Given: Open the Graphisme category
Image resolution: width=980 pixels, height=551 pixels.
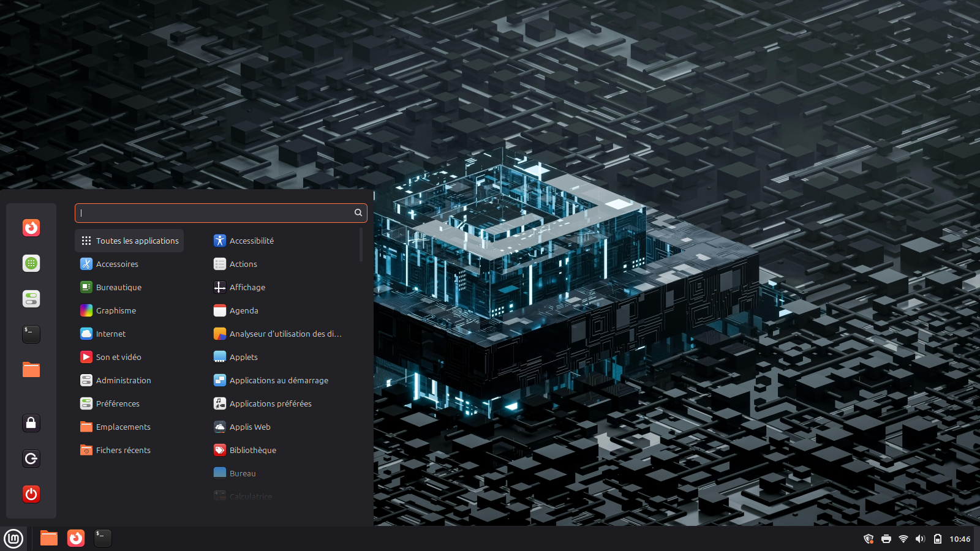Looking at the screenshot, I should point(116,310).
